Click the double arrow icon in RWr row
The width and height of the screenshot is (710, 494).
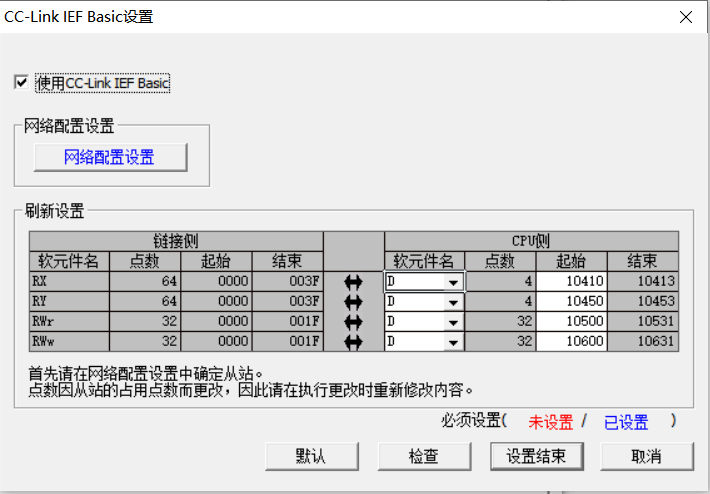[353, 322]
